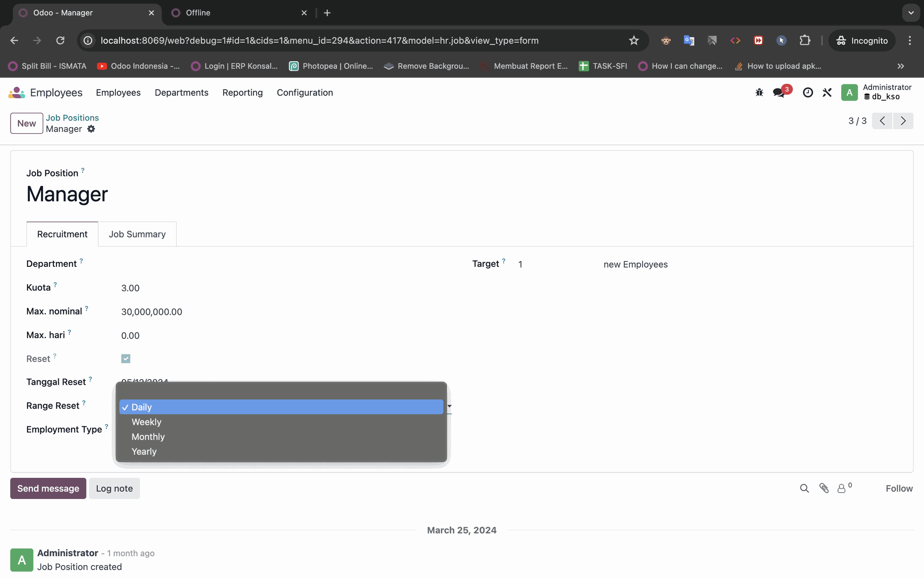The width and height of the screenshot is (924, 578).
Task: Click the studio wrench tools icon
Action: (827, 92)
